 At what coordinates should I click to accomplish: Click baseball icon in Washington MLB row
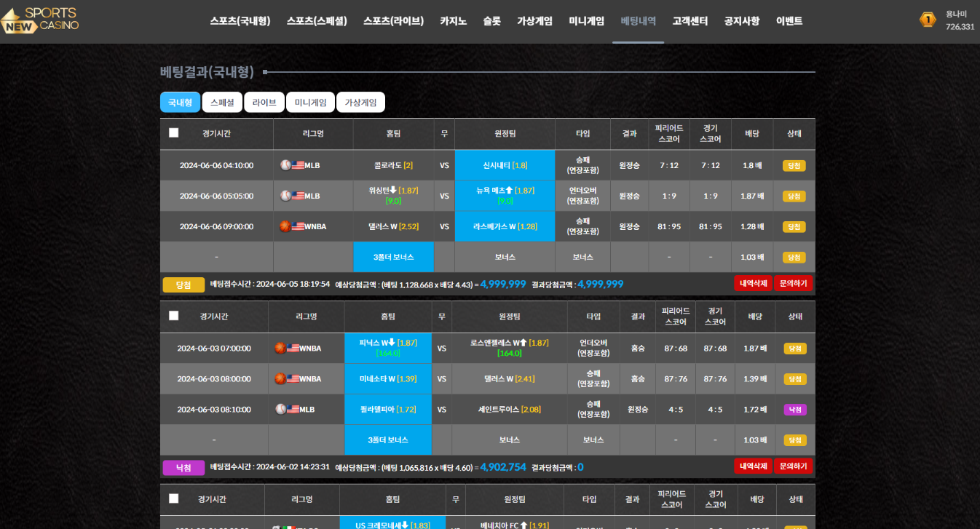pos(285,196)
